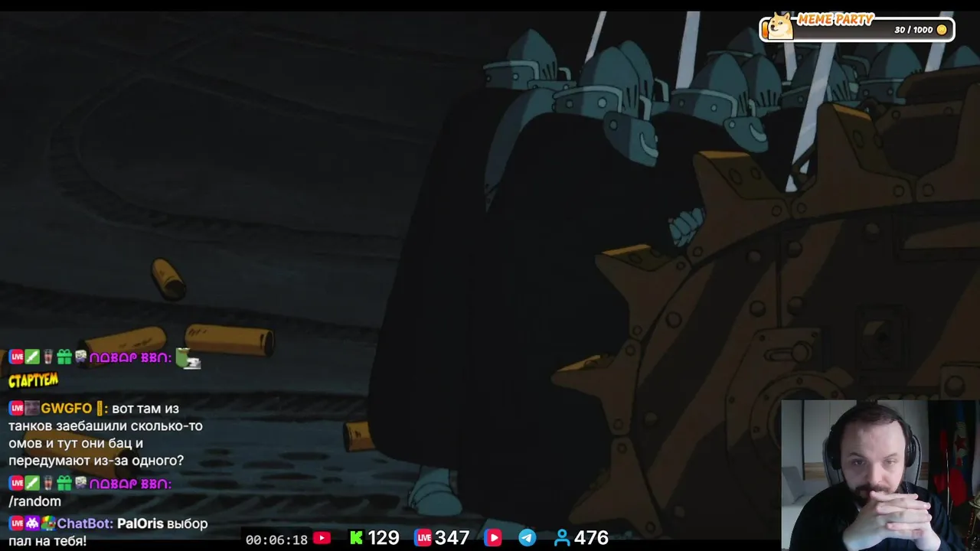Click the face avatar badge in the /random row
980x551 pixels.
click(80, 483)
